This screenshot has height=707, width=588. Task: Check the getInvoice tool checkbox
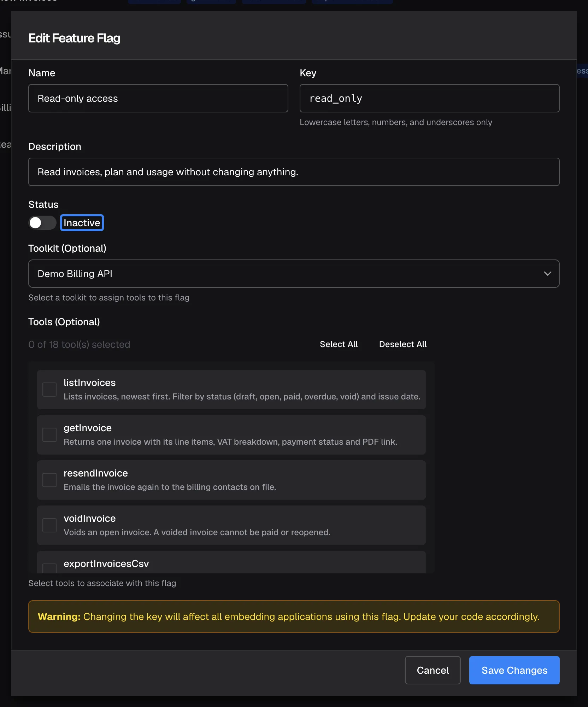(x=49, y=435)
